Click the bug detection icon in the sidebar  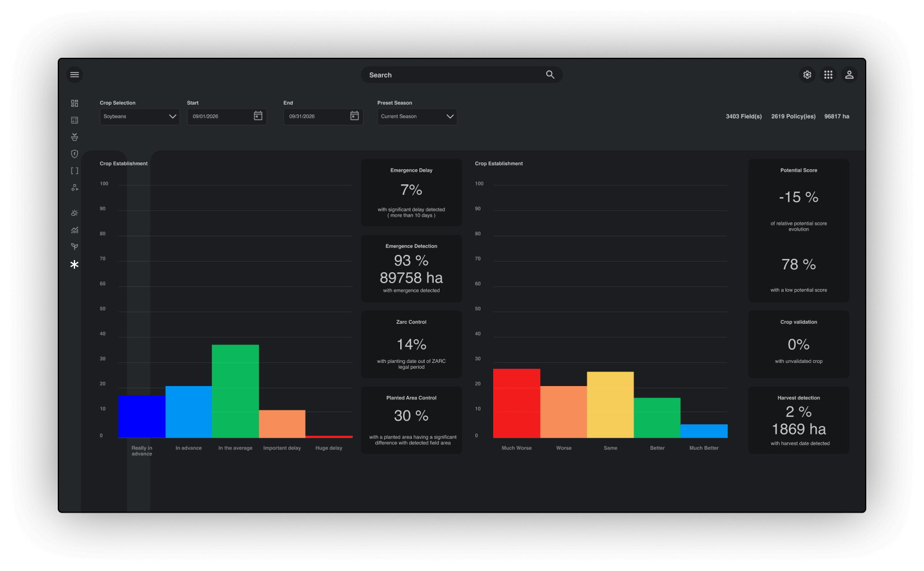click(x=74, y=212)
